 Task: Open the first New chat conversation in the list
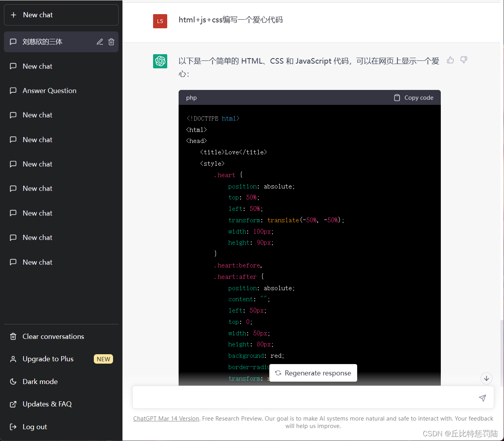(x=61, y=66)
